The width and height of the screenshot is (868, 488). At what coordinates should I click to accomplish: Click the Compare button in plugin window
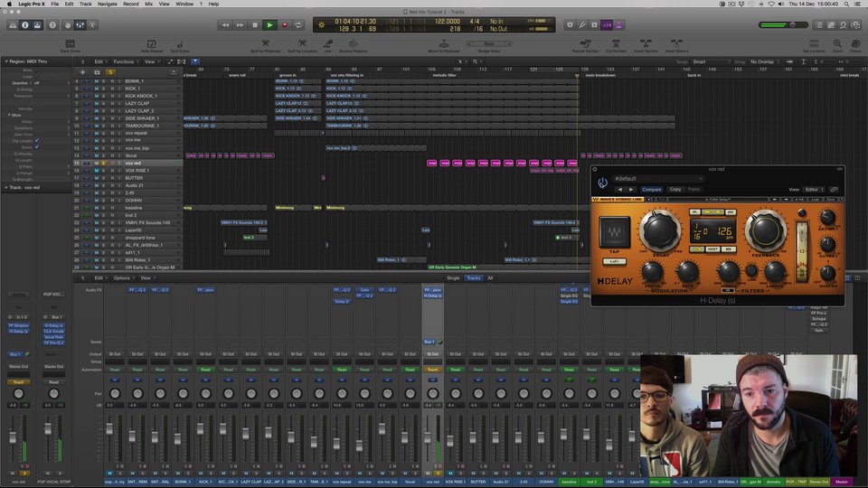pyautogui.click(x=652, y=189)
